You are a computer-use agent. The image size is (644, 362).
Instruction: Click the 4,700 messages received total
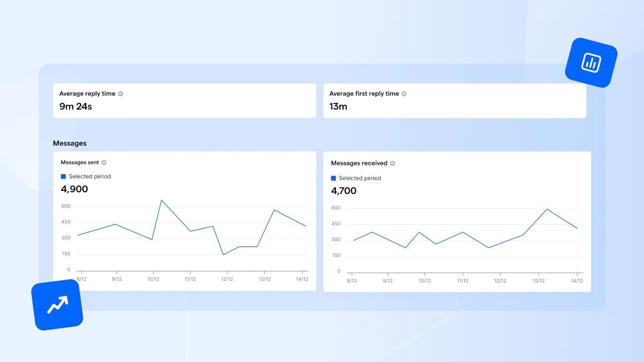tap(344, 191)
